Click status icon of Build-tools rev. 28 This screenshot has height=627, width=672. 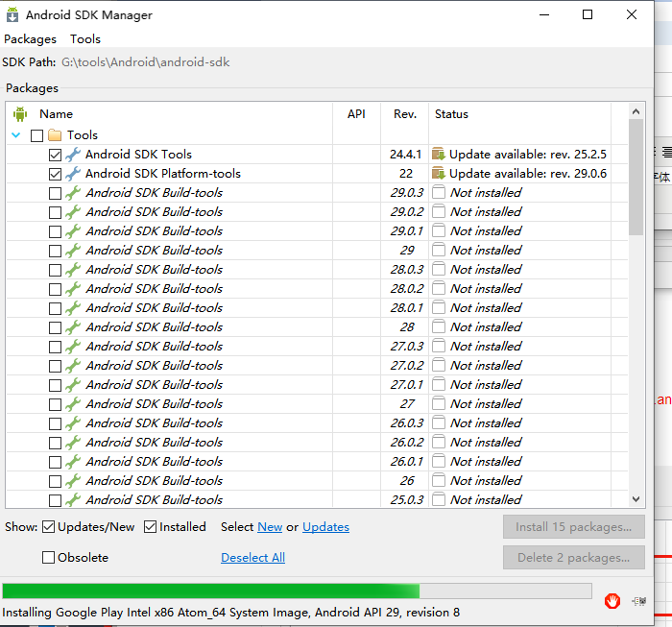439,326
